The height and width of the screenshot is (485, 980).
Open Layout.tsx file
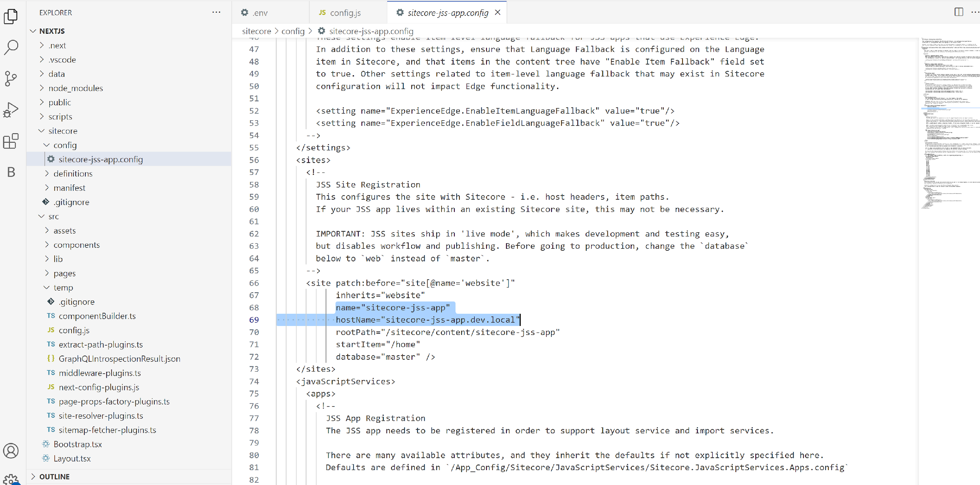tap(129, 458)
